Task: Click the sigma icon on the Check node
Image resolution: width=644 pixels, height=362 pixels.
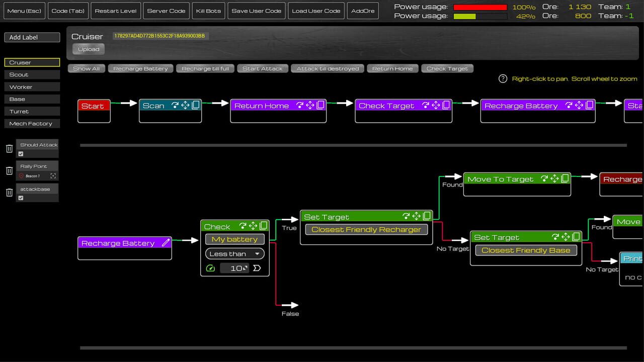Action: [x=257, y=268]
